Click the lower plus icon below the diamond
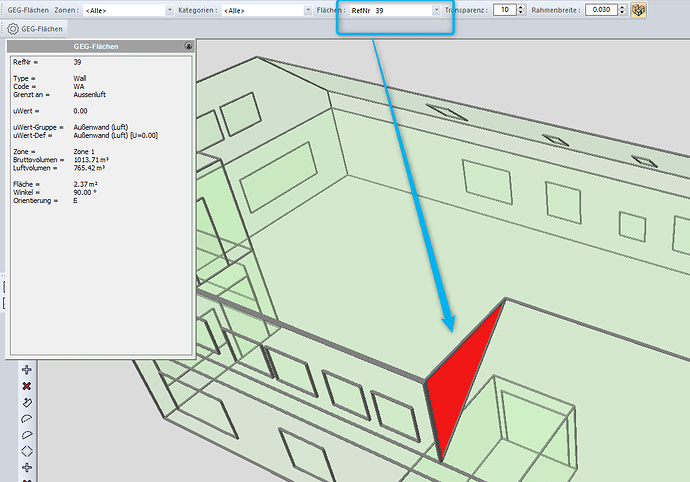This screenshot has width=690, height=482. click(x=27, y=467)
